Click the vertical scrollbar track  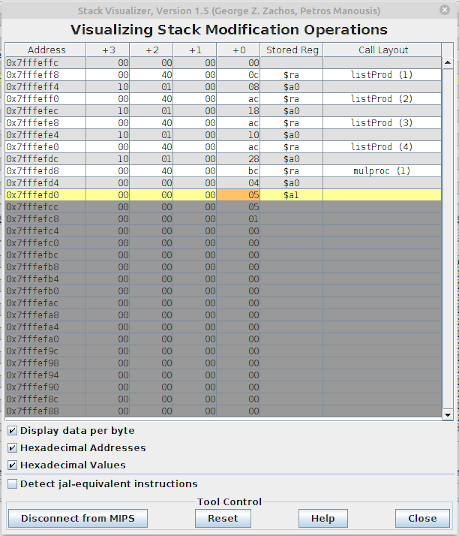[x=447, y=239]
